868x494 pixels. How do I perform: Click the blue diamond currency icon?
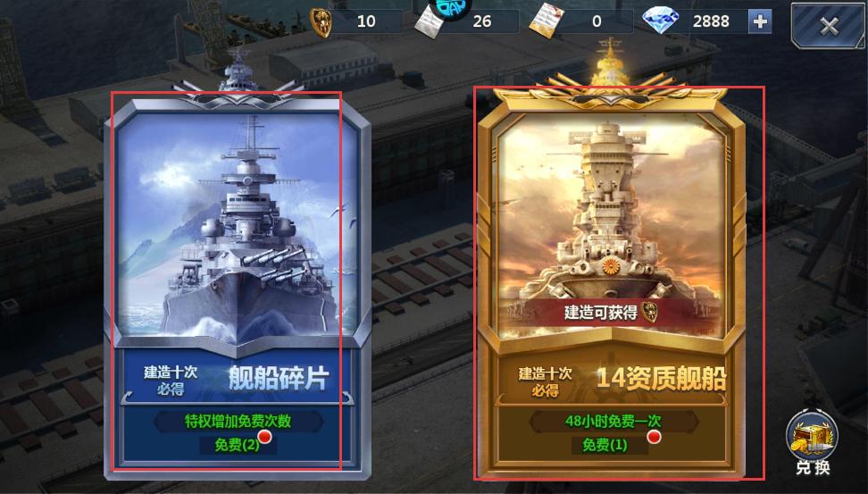(660, 21)
